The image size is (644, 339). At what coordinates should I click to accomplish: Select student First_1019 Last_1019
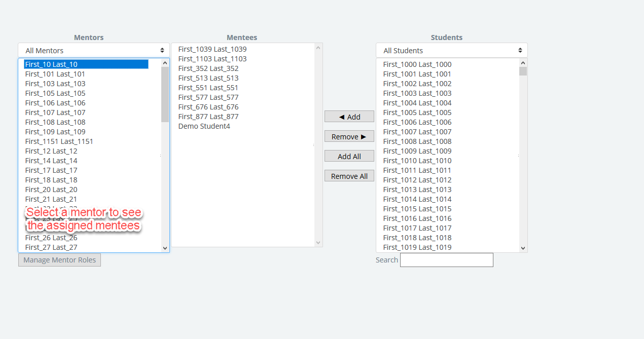[x=417, y=247]
